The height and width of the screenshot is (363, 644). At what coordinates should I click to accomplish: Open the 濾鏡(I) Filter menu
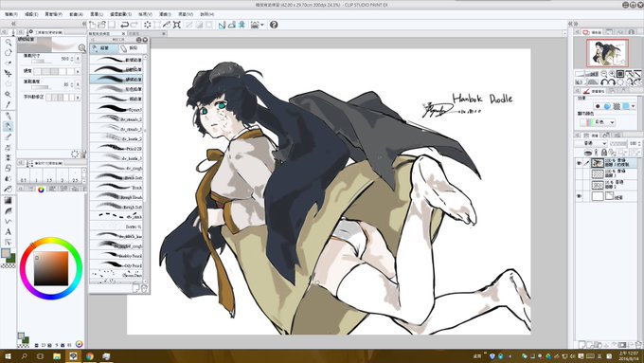pos(165,14)
